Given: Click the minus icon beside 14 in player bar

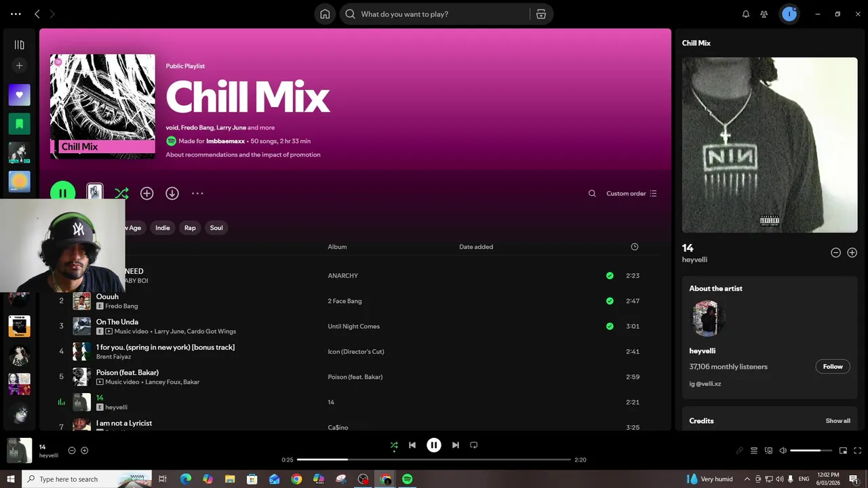Looking at the screenshot, I should (x=72, y=451).
